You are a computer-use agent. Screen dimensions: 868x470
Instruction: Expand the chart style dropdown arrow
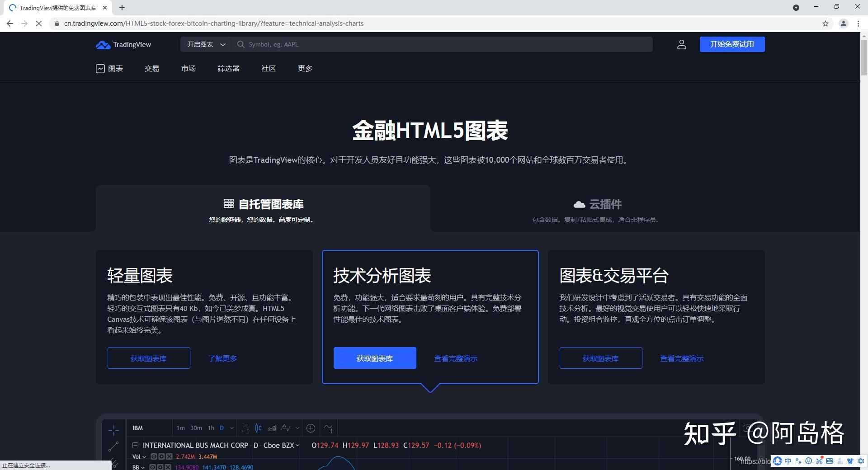(297, 428)
